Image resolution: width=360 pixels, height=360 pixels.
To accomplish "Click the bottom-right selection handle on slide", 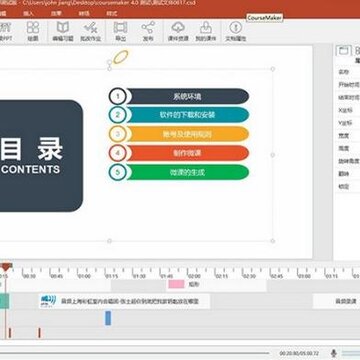I will [273, 241].
